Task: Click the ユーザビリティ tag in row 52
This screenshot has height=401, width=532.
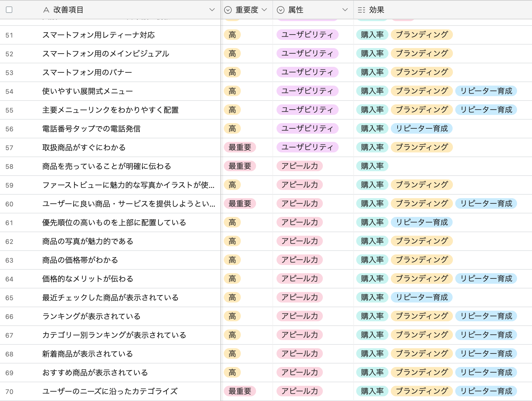Action: point(308,53)
